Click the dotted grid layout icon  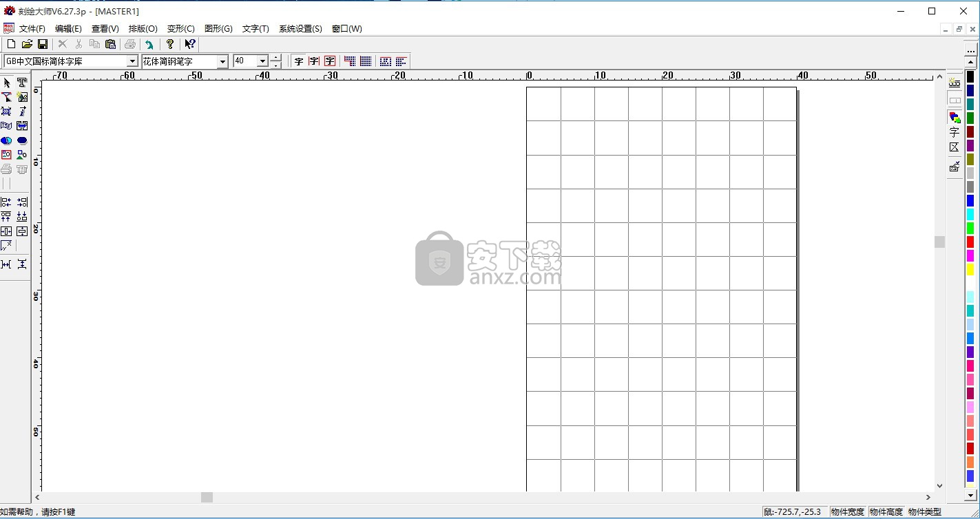click(366, 61)
